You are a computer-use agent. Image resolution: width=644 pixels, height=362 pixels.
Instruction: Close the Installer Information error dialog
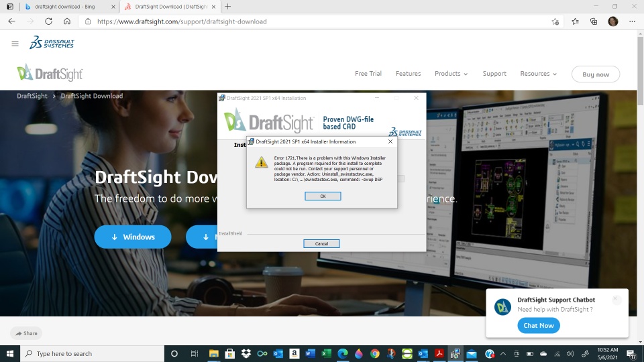point(390,141)
